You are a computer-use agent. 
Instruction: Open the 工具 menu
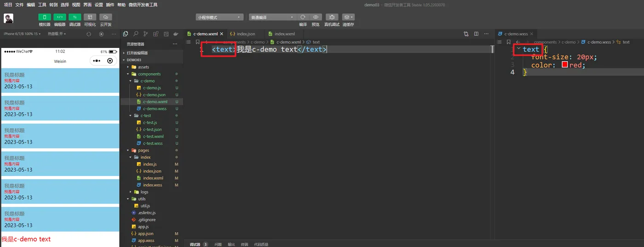pos(42,5)
